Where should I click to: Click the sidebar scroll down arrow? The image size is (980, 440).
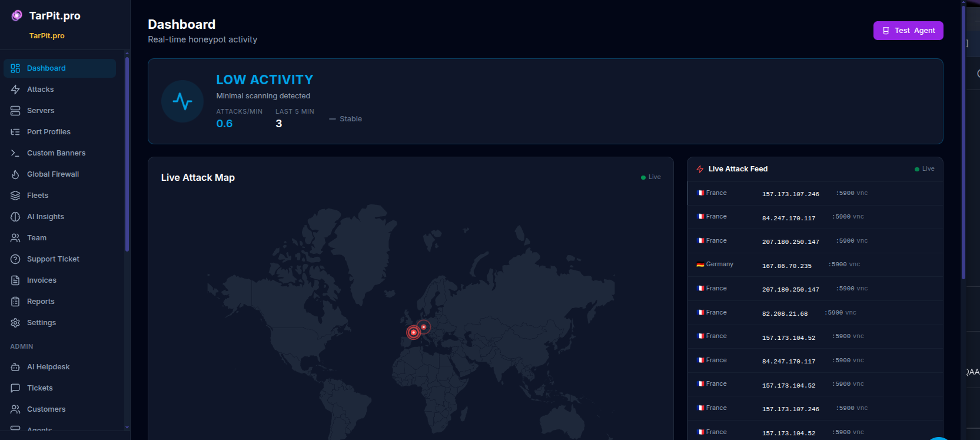(x=127, y=428)
